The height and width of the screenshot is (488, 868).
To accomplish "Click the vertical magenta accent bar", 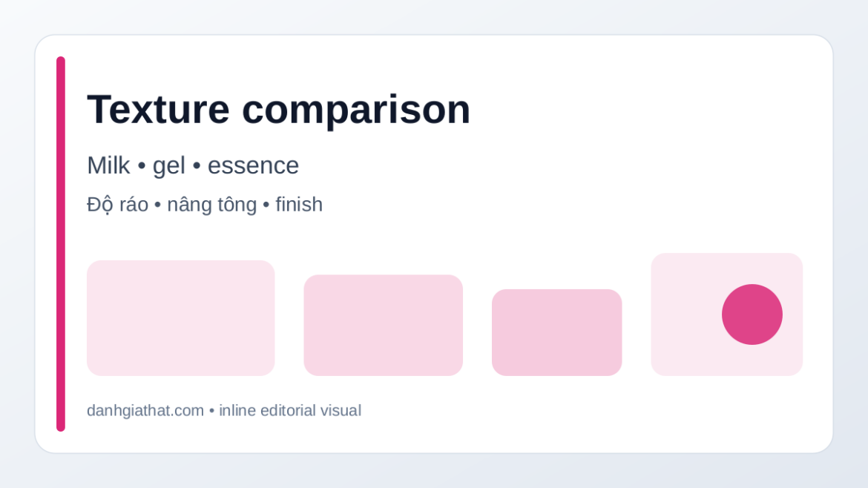I will coord(61,244).
